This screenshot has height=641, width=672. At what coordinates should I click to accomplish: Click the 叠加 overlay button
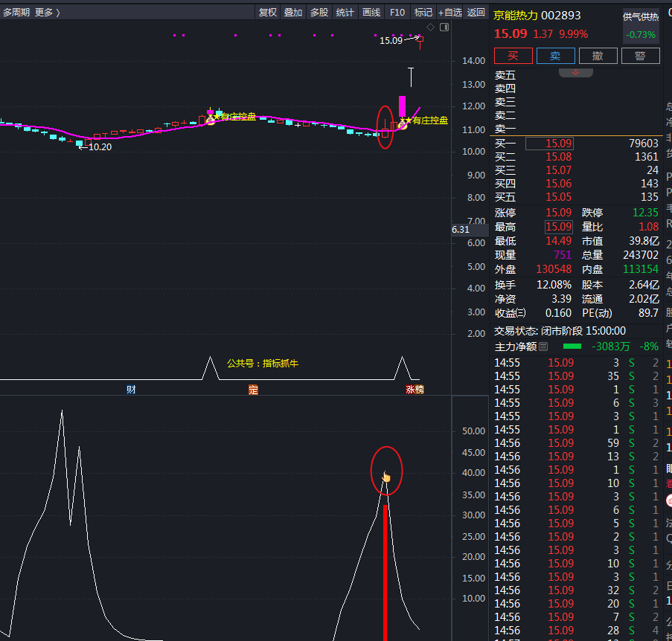[x=293, y=13]
